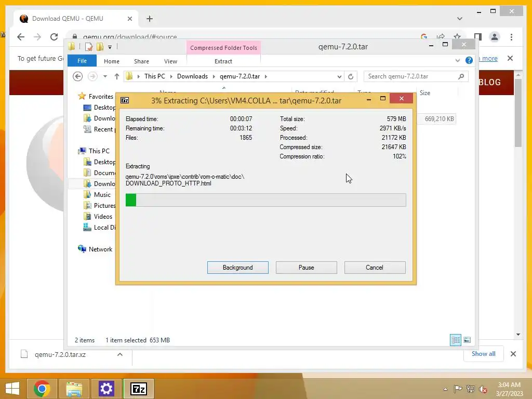Bookmark this page with the star icon
This screenshot has height=399, width=532.
(x=457, y=37)
